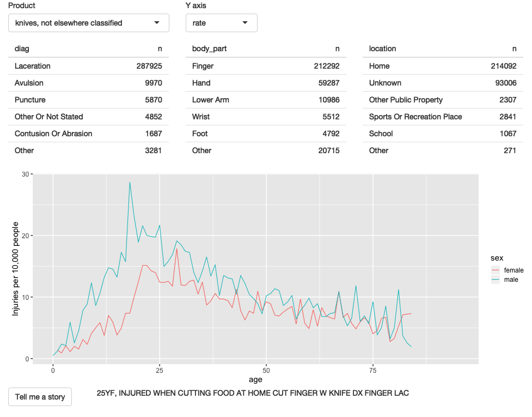Screen dimensions: 532x417
Task: Click the diag column header
Action: coord(22,49)
